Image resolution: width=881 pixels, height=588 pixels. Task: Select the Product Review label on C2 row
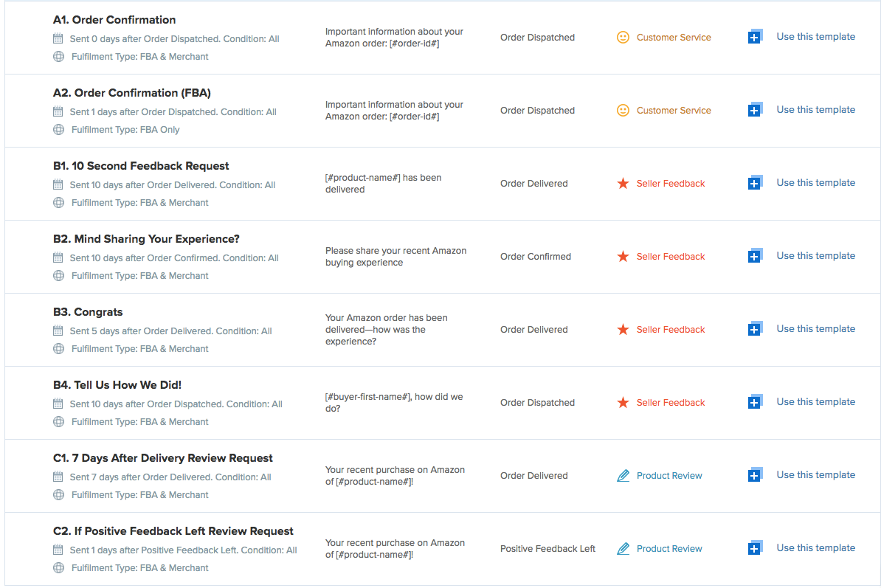pyautogui.click(x=669, y=549)
